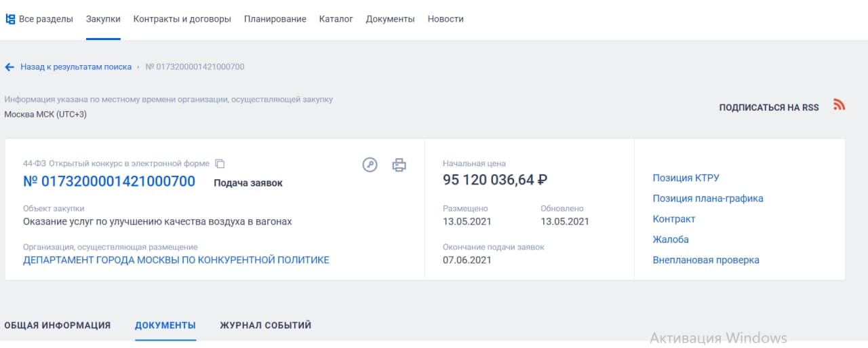Open the Закупки menu item
The width and height of the screenshot is (868, 348).
(103, 19)
